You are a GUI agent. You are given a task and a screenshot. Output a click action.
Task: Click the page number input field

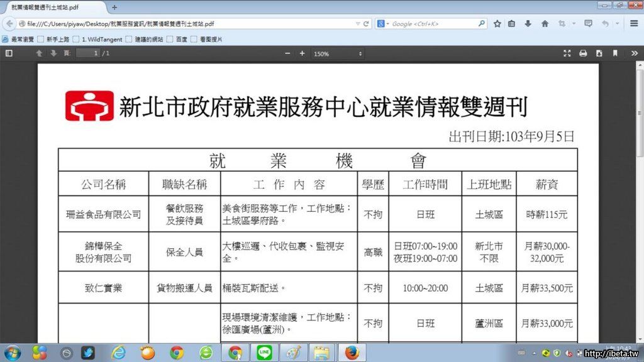(x=88, y=53)
